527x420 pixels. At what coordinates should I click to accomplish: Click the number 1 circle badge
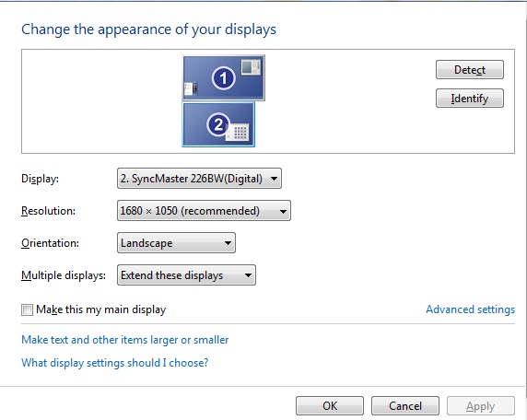click(224, 78)
